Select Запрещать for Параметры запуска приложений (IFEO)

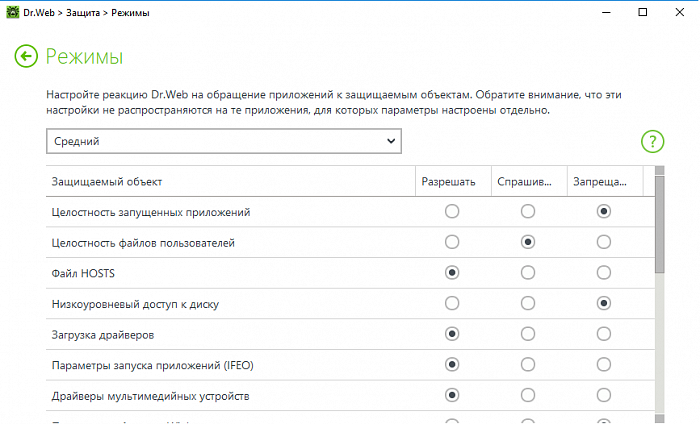pos(604,365)
